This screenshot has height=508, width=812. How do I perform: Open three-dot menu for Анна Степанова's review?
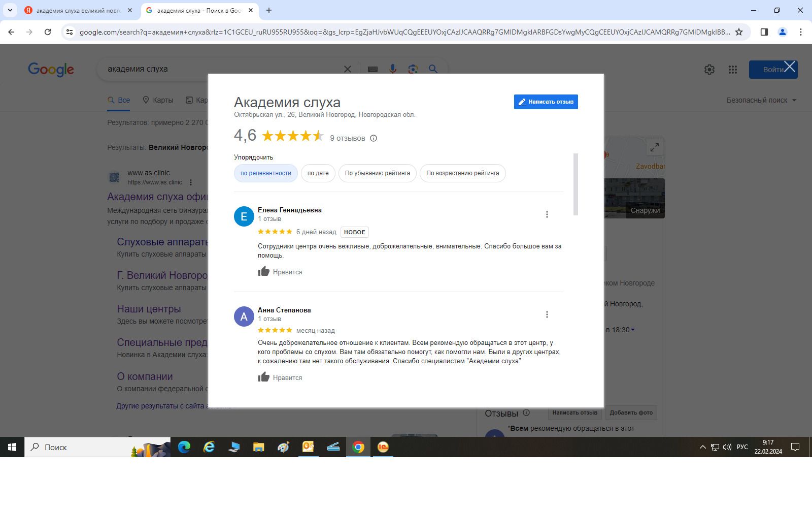[547, 314]
